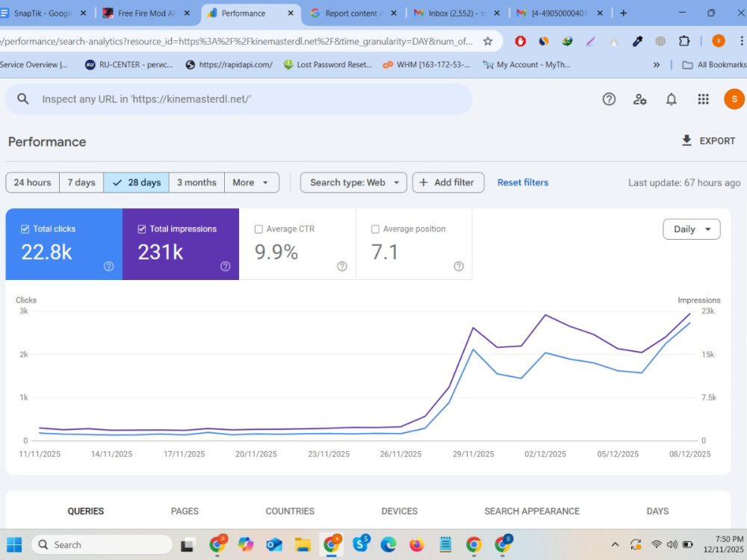This screenshot has height=560, width=747.
Task: Launch Microsoft Edge from the taskbar
Action: click(x=388, y=544)
